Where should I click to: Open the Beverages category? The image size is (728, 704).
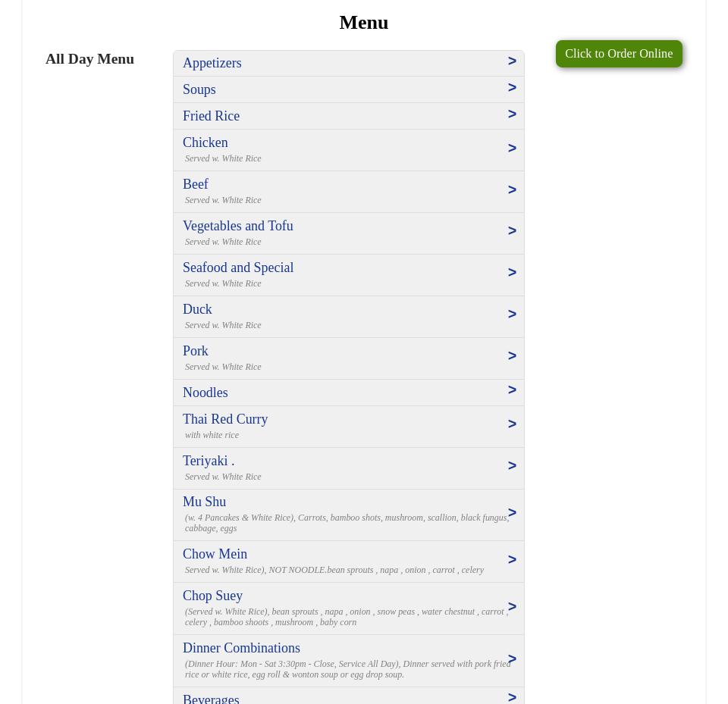tap(211, 698)
